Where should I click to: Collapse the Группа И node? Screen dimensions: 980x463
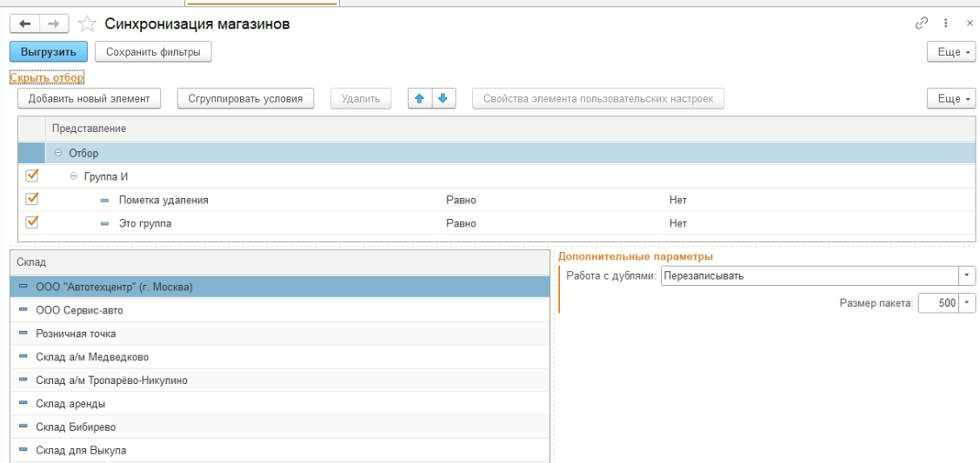[x=73, y=176]
